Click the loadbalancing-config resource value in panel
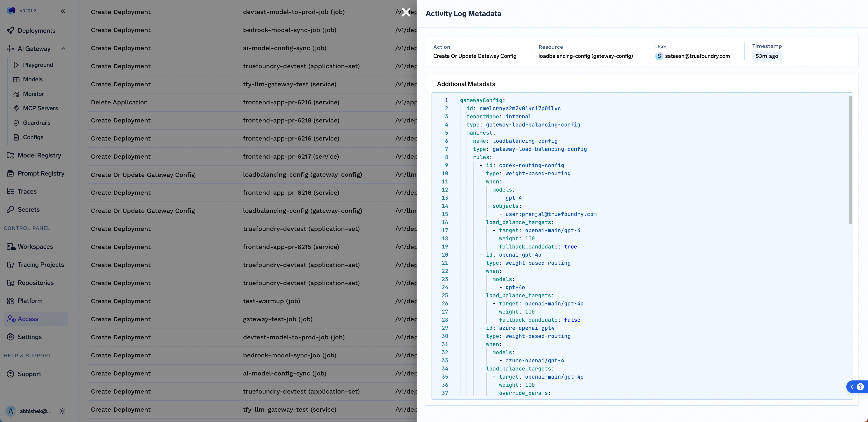 586,56
